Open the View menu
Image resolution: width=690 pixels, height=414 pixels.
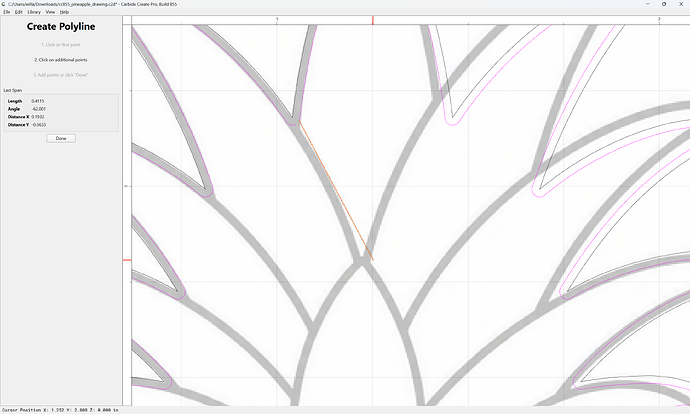[x=51, y=12]
